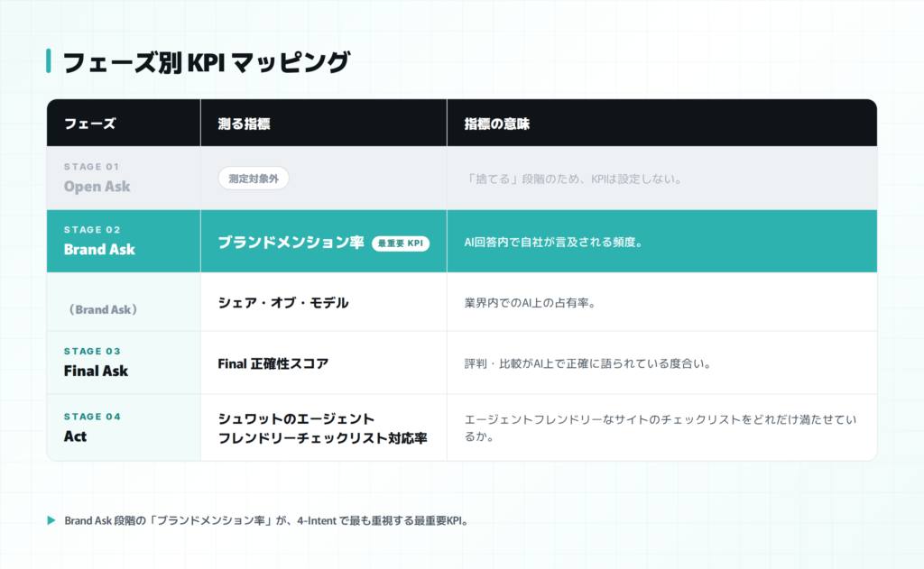Select the Brand Ask phase in the teal row
Image resolution: width=924 pixels, height=569 pixels.
pos(99,250)
